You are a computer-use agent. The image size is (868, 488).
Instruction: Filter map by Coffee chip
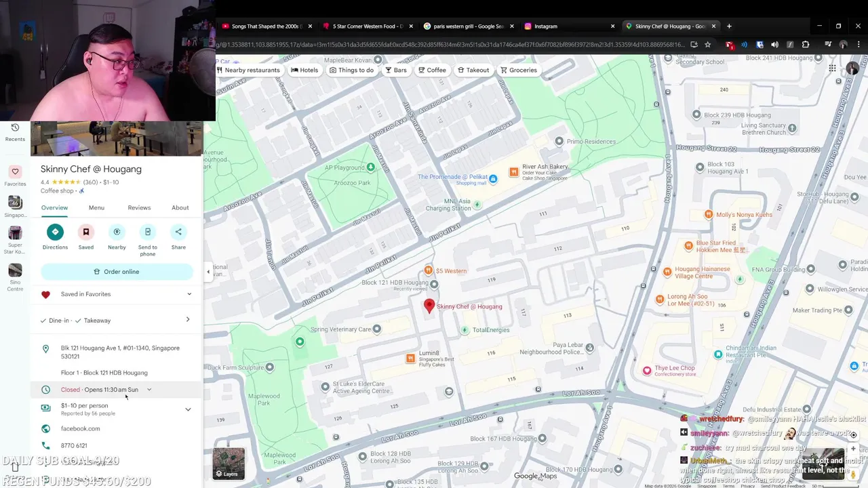click(x=432, y=70)
